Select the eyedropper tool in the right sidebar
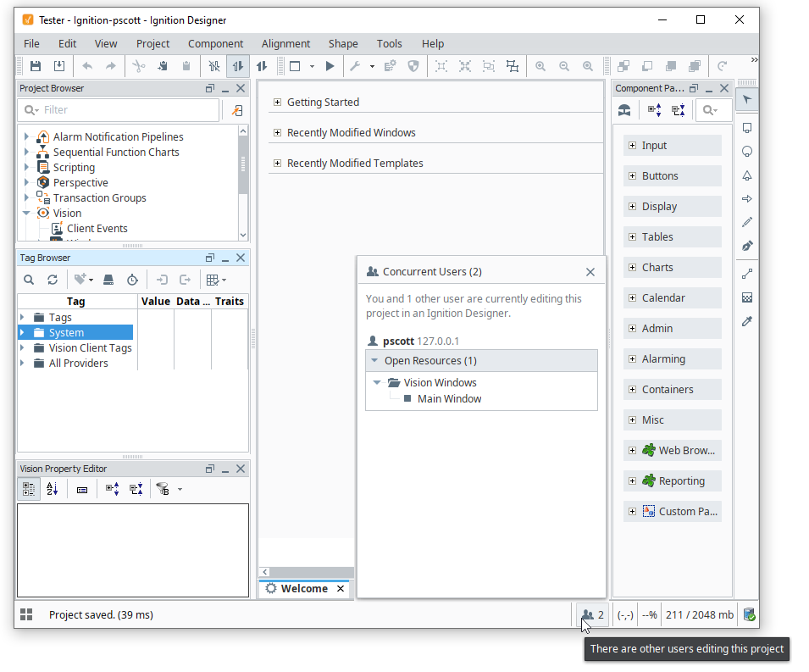 747,321
